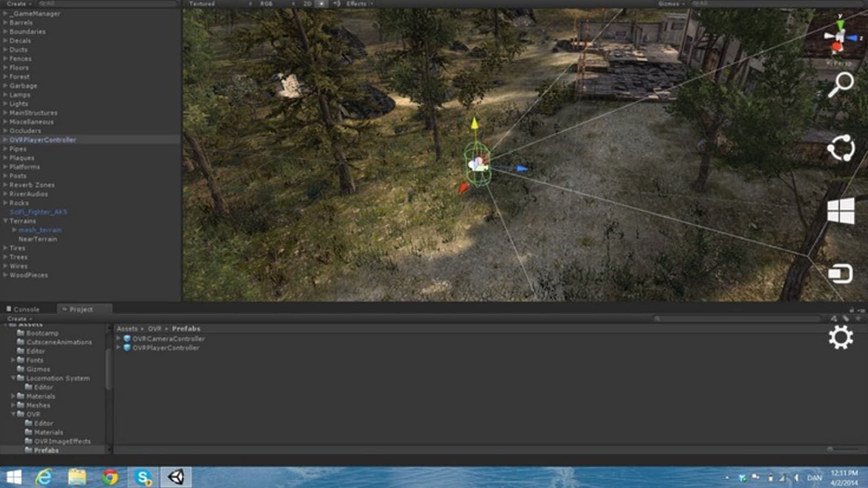Viewport: 868px width, 488px height.
Task: Toggle 2D mode in the Scene view
Action: pos(308,4)
